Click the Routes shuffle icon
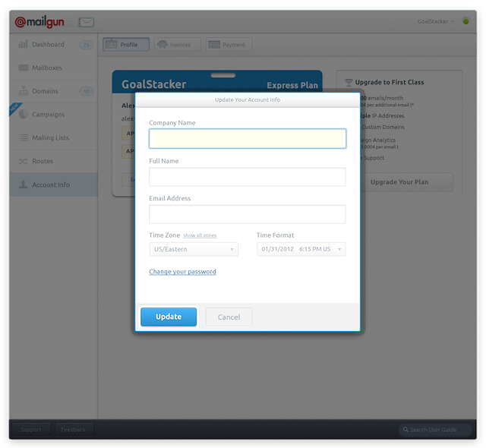 tap(24, 162)
